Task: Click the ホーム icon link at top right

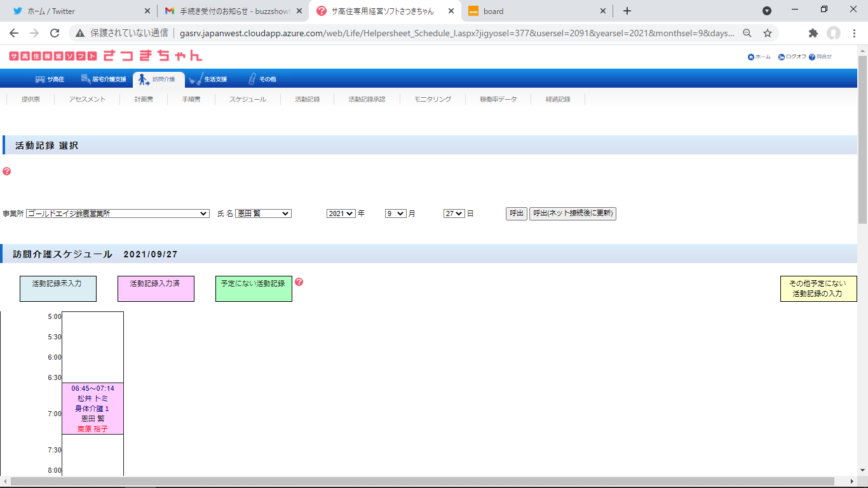Action: (x=751, y=57)
